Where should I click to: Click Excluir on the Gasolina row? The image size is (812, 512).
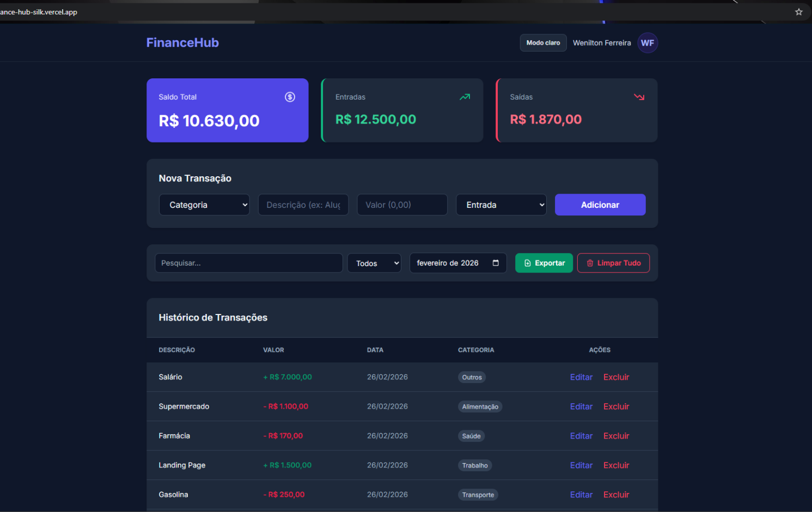click(x=616, y=495)
